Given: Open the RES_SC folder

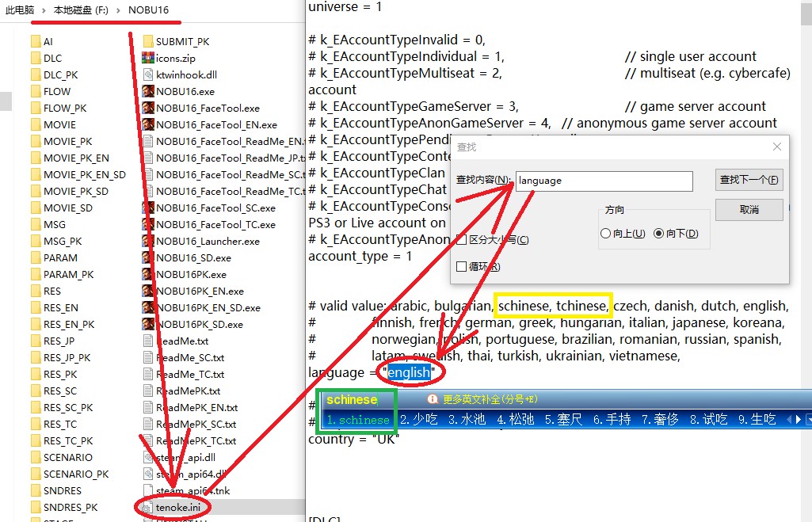Looking at the screenshot, I should [54, 391].
